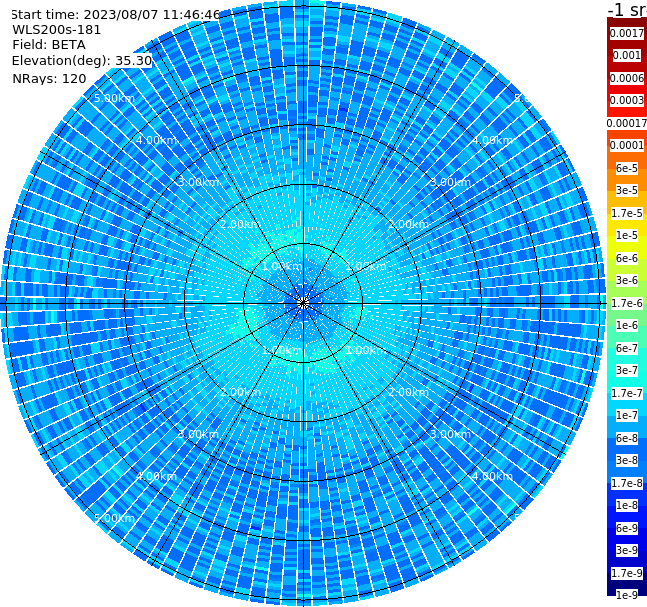Click the '1e-9' colorbar tick label

[627, 595]
